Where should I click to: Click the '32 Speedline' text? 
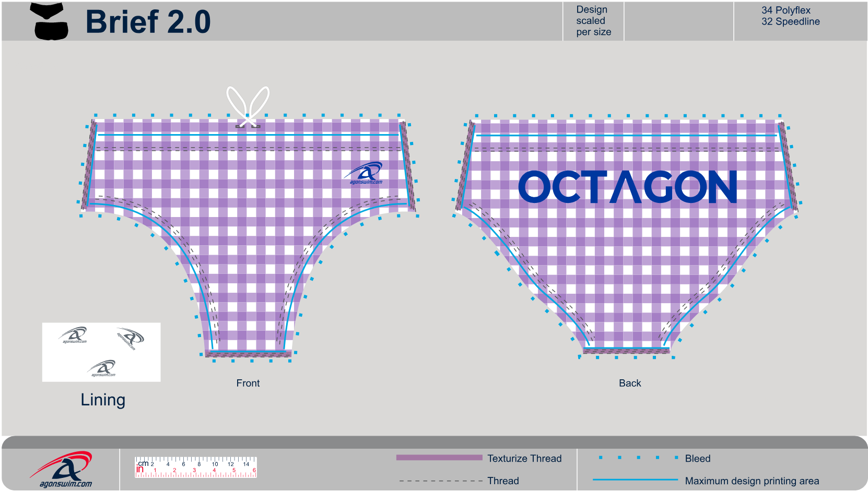(790, 21)
